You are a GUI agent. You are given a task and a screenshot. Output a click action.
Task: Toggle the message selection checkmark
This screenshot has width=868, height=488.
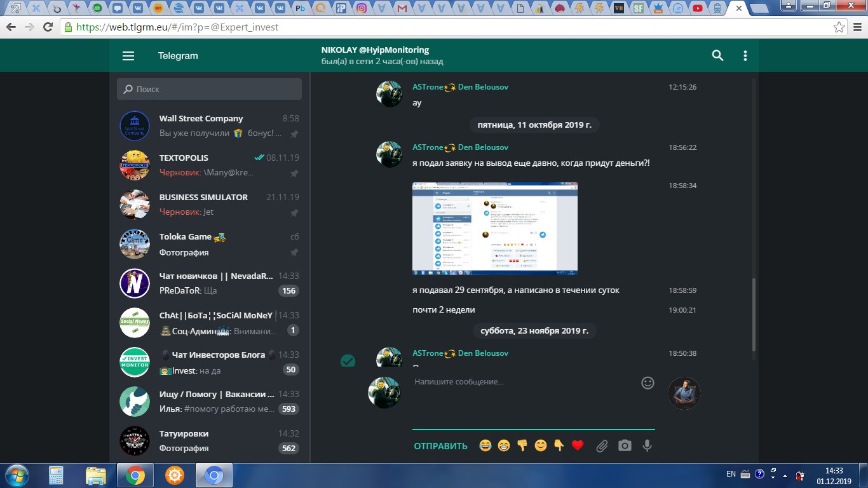348,360
